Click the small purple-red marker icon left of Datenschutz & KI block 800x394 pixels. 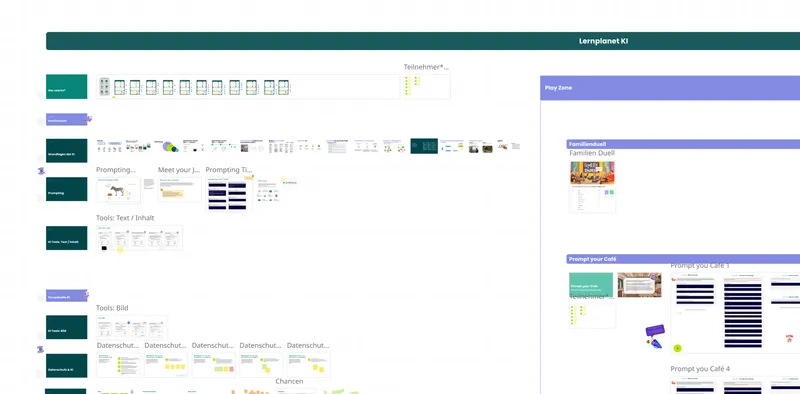[40, 349]
